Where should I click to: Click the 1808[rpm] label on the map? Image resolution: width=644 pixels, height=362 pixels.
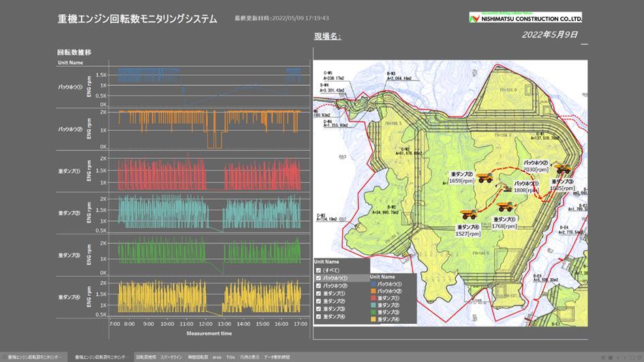coord(525,191)
